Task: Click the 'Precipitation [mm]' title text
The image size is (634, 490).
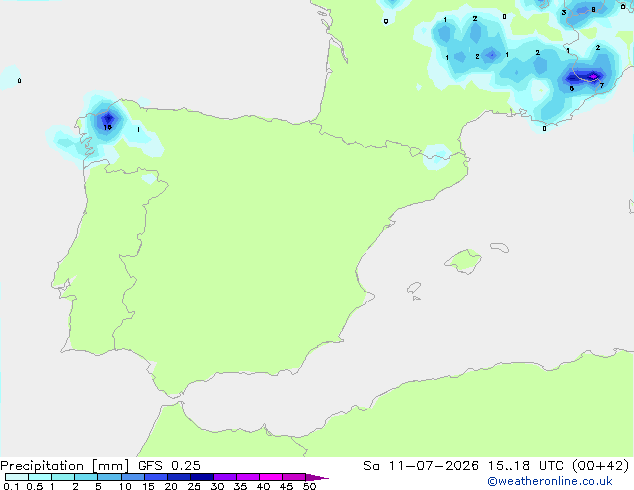Action: click(65, 466)
